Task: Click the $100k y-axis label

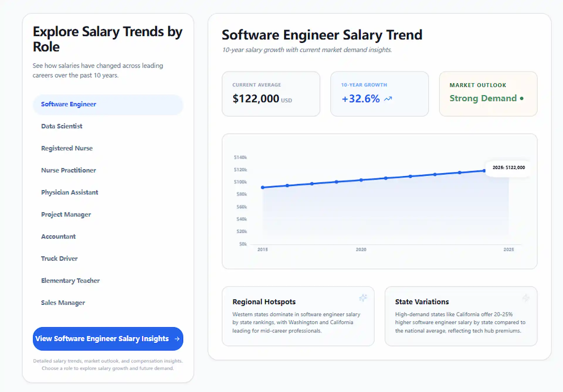Action: click(240, 182)
